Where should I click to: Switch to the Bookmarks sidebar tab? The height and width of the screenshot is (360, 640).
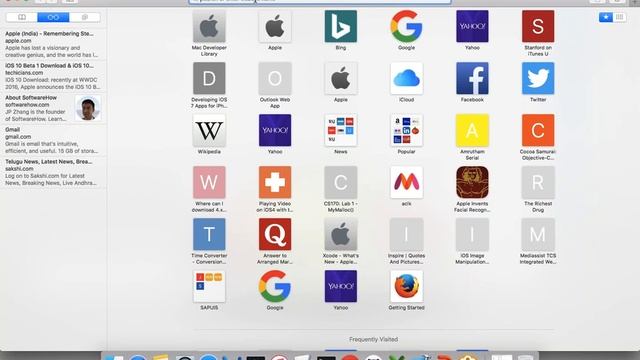[x=22, y=17]
